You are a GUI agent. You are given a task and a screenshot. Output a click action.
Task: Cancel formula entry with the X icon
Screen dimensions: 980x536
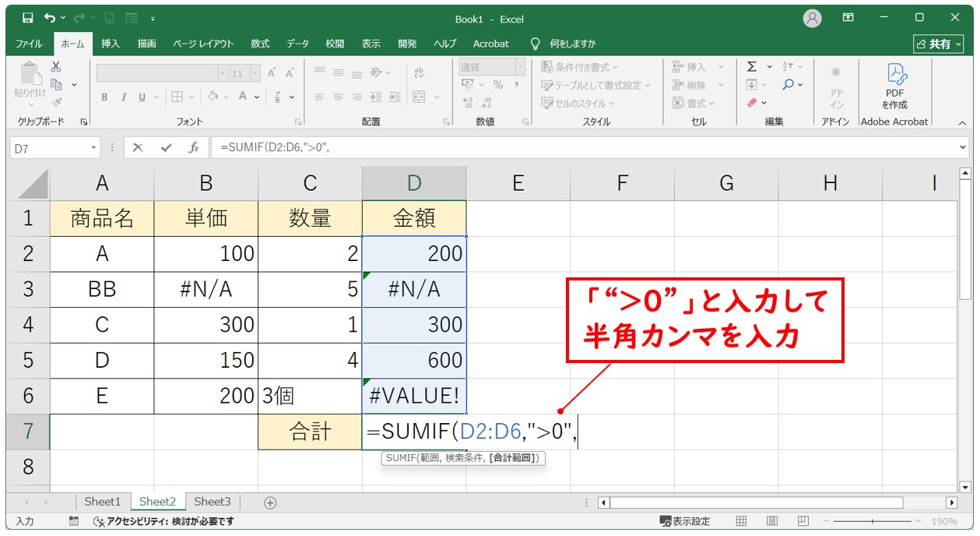(x=138, y=147)
